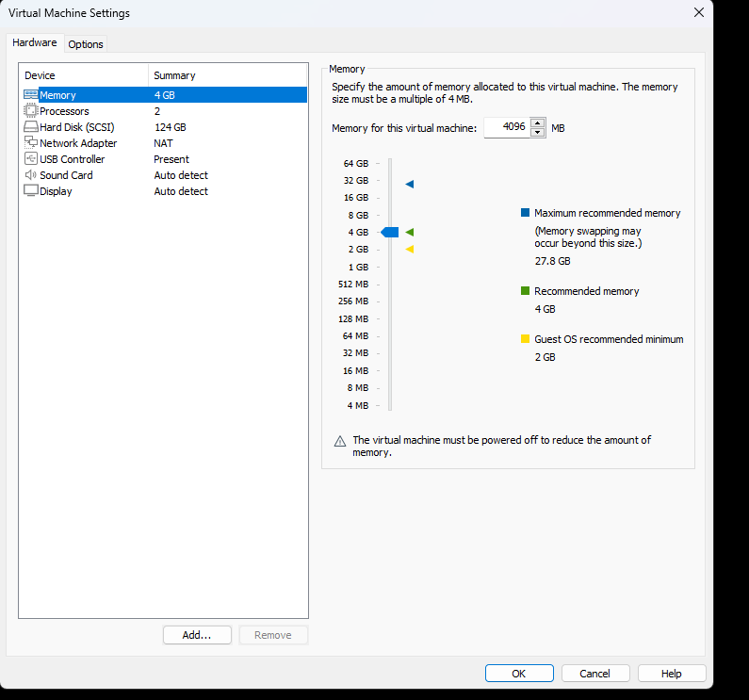
Task: Select the USB Controller icon
Action: pos(31,159)
